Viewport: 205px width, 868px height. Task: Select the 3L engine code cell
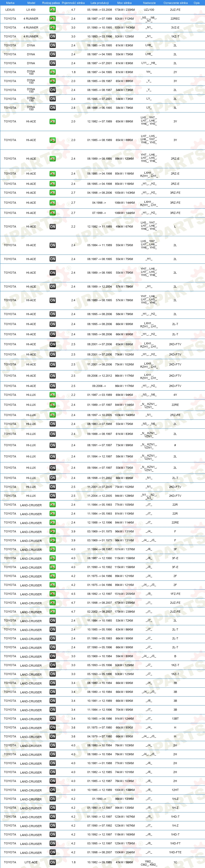[x=175, y=108]
